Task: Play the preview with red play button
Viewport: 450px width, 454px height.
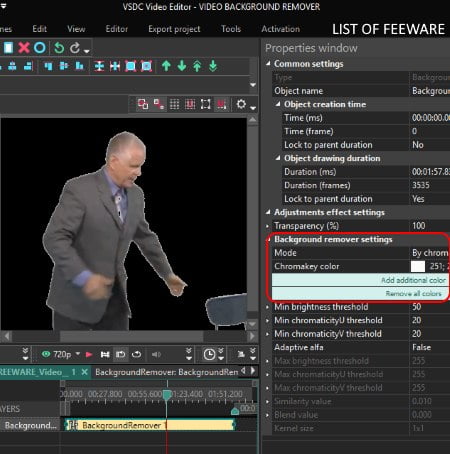Action: point(89,354)
